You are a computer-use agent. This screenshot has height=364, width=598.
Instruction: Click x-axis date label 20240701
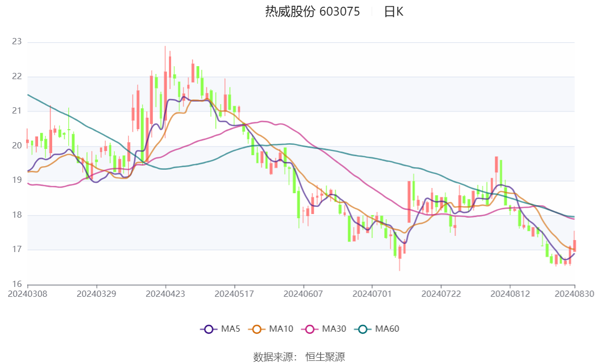(x=372, y=294)
